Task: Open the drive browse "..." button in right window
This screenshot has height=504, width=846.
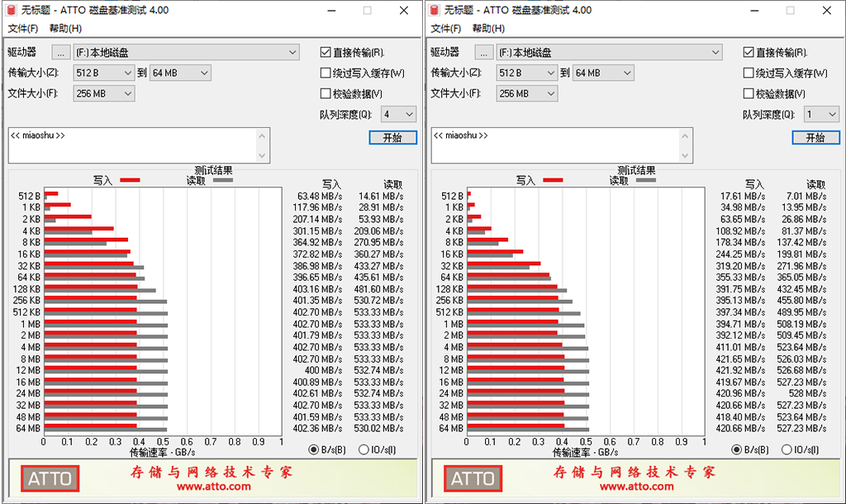Action: [x=485, y=51]
